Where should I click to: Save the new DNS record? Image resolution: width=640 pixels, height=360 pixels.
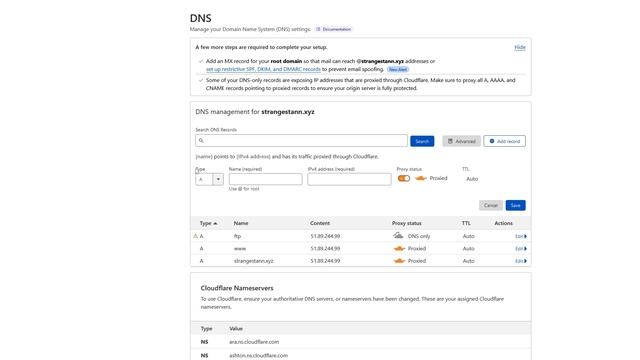(516, 205)
